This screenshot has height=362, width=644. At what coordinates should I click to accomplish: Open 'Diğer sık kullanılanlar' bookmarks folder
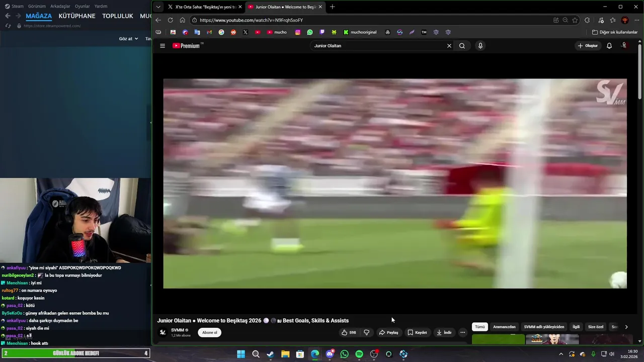click(x=615, y=32)
